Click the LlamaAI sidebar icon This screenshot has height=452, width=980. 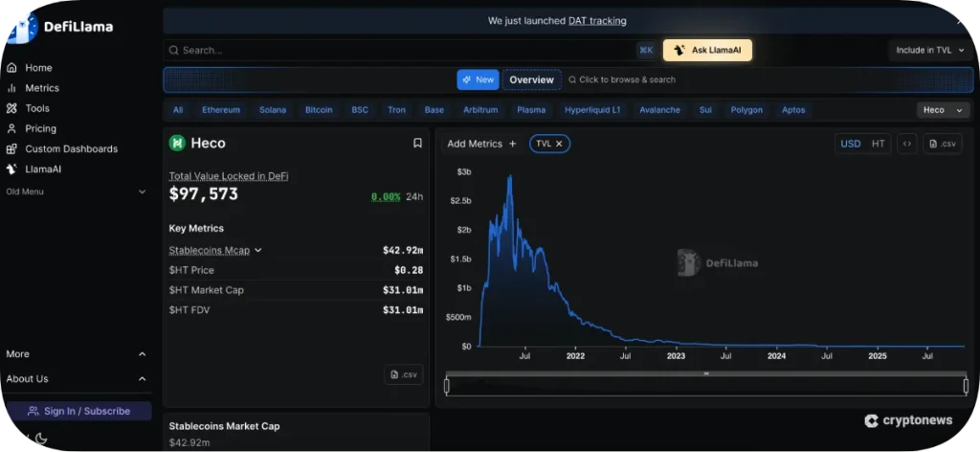pyautogui.click(x=11, y=169)
